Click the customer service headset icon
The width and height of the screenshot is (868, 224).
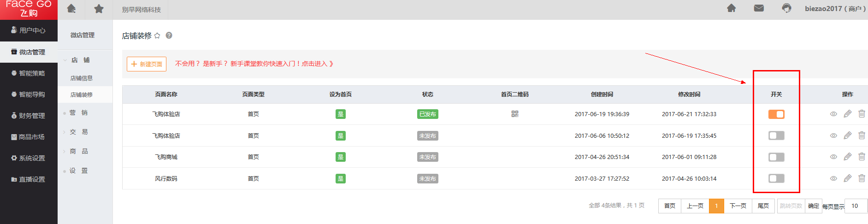tap(786, 8)
